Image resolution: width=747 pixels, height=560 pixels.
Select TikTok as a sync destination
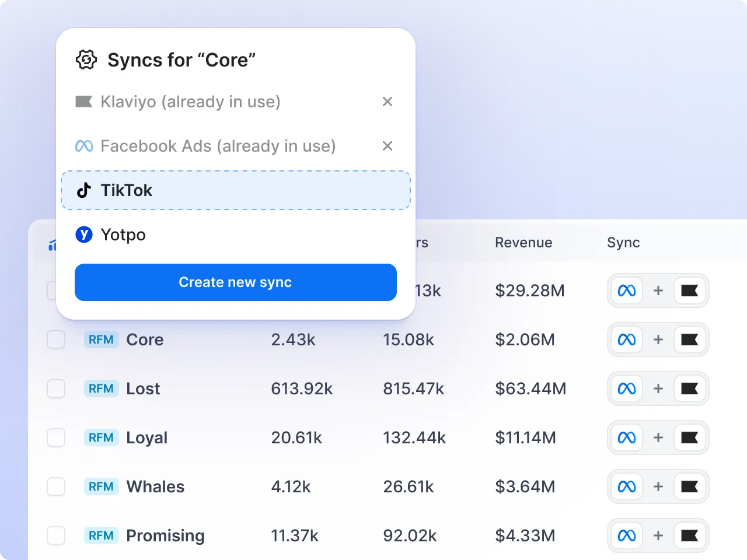point(236,190)
